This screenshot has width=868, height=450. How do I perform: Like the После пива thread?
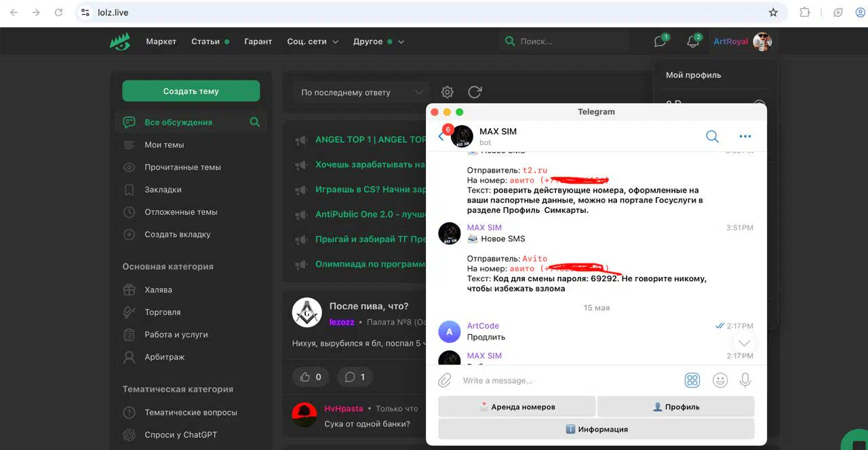pyautogui.click(x=310, y=377)
